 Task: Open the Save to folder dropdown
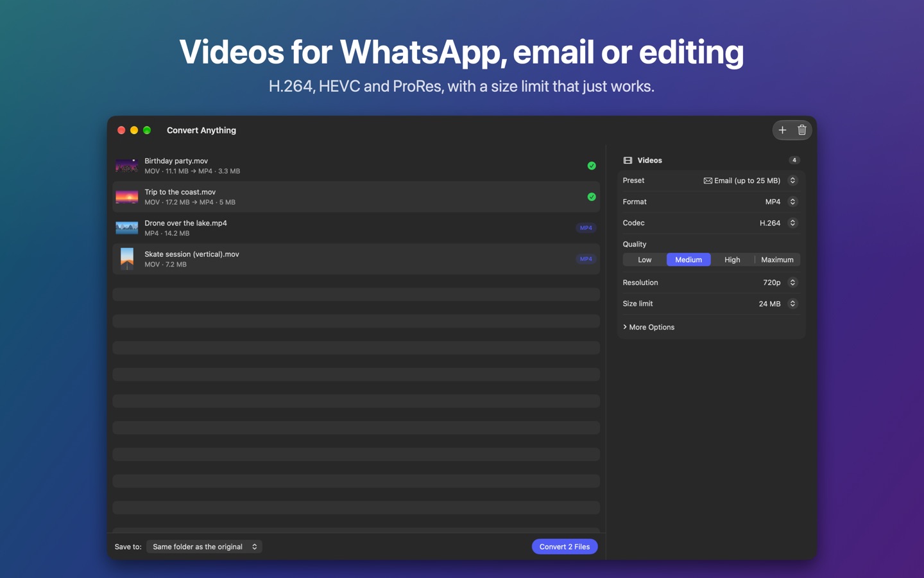click(x=204, y=547)
